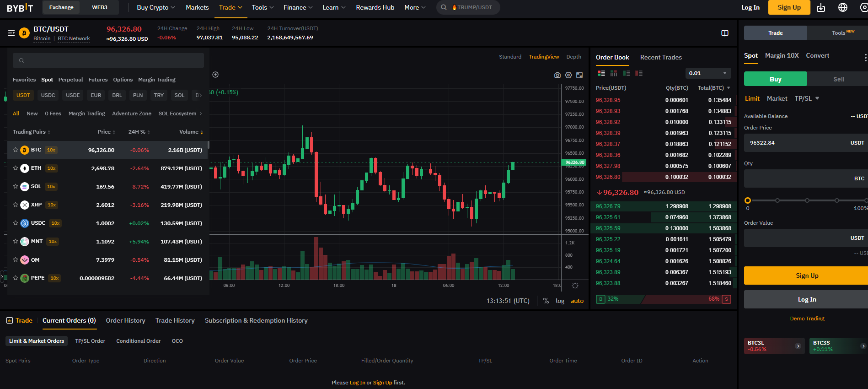Screen dimensions: 868x389
Task: Click the trading pair search field
Action: tap(108, 60)
